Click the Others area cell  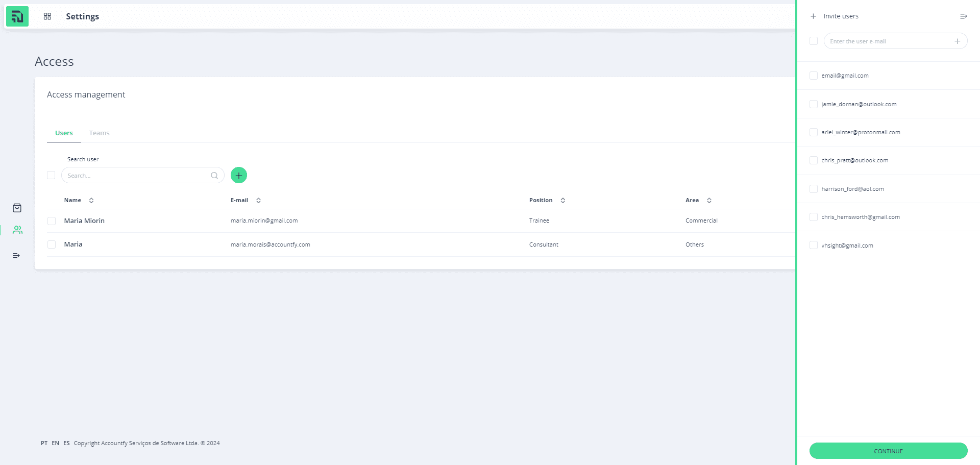pos(695,244)
